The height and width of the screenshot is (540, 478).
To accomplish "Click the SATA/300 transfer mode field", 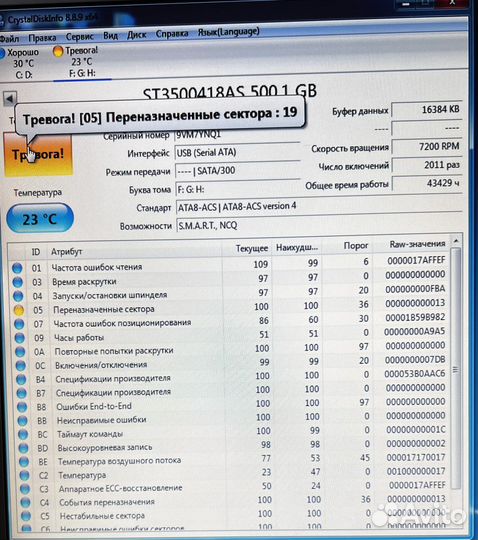I will pyautogui.click(x=237, y=170).
